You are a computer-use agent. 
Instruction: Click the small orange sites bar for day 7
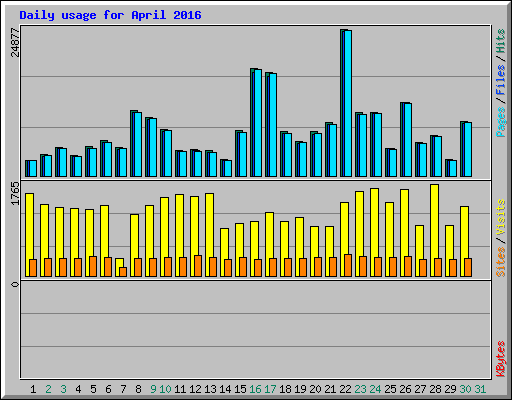[x=123, y=272]
